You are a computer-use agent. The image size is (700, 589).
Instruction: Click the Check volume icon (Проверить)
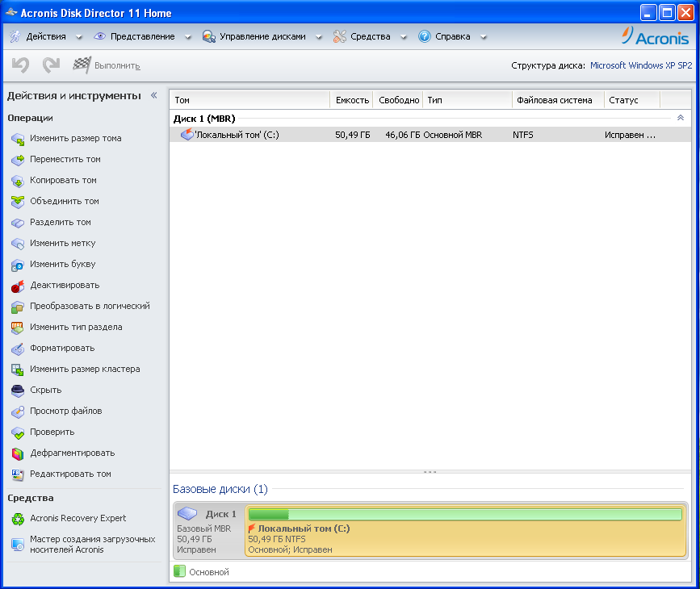(x=18, y=432)
